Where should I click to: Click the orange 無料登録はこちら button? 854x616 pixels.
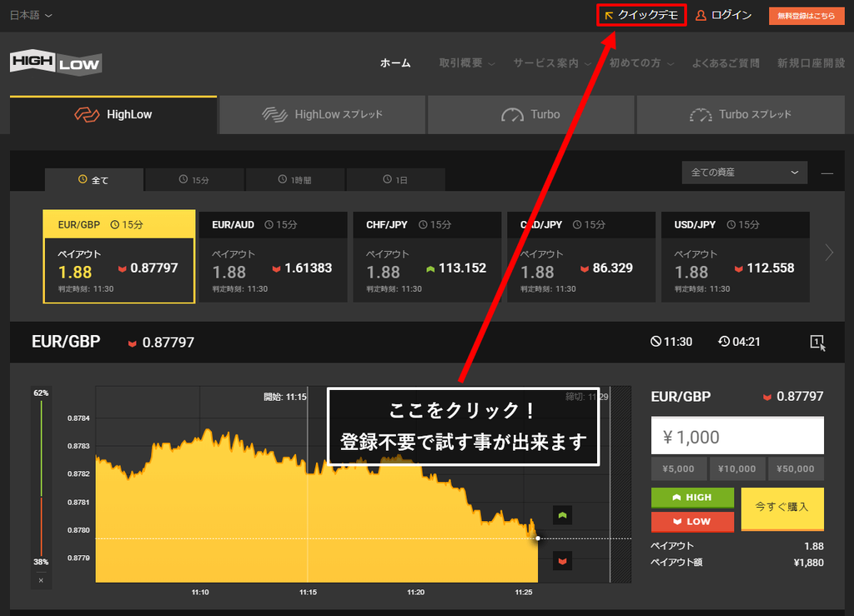[806, 16]
